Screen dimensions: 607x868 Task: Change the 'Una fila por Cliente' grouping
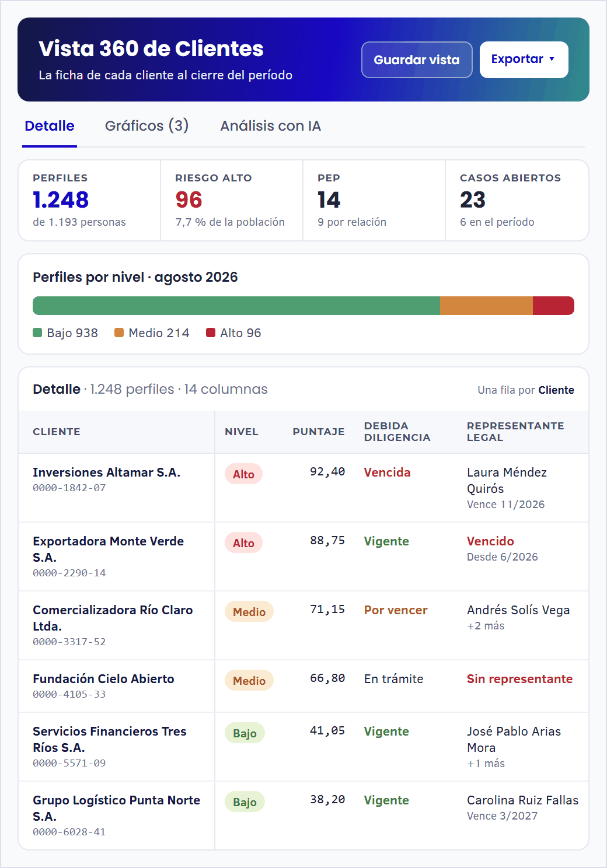(526, 390)
